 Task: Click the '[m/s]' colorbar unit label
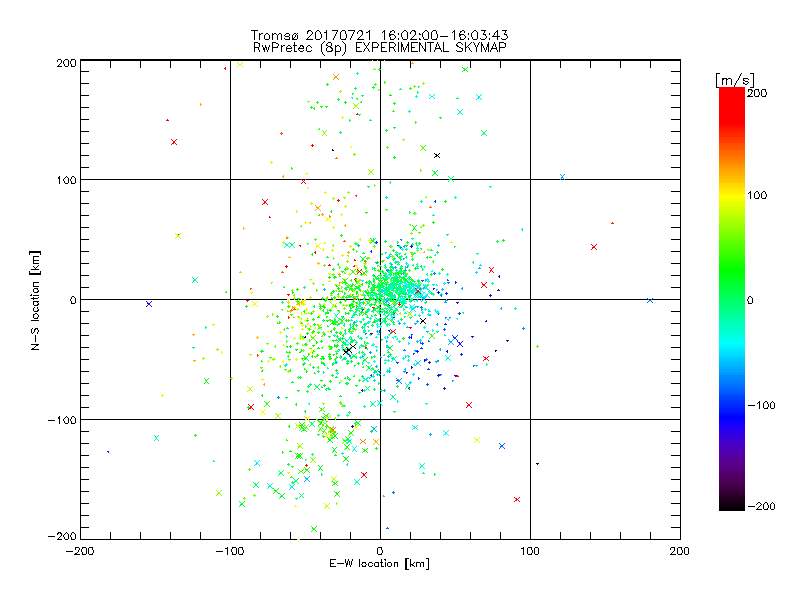click(735, 80)
